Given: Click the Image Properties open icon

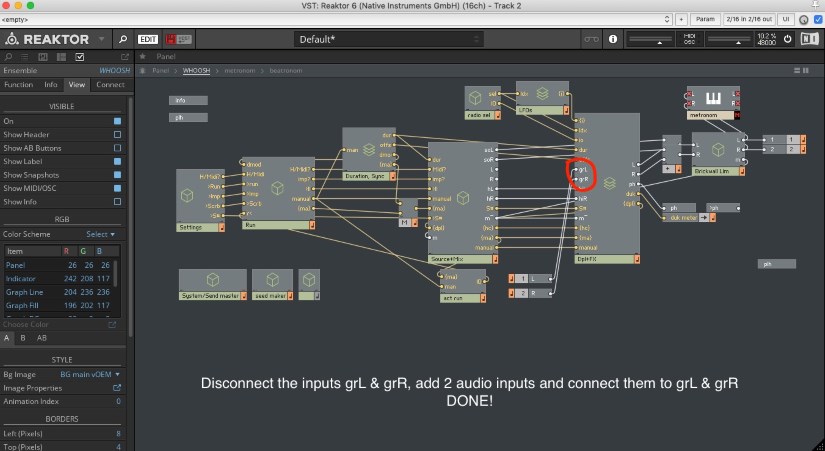Looking at the screenshot, I should point(117,387).
